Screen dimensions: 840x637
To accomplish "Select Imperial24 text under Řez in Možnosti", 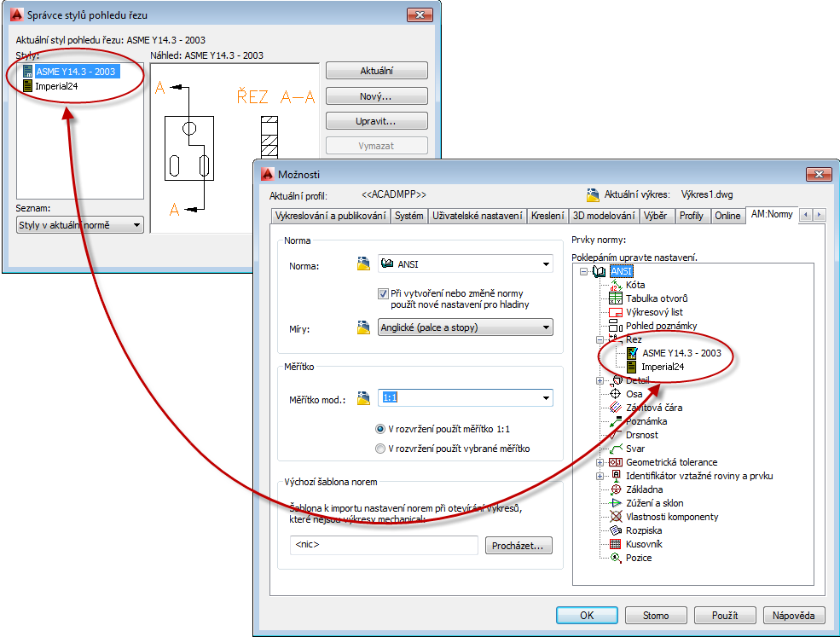I will [x=663, y=367].
